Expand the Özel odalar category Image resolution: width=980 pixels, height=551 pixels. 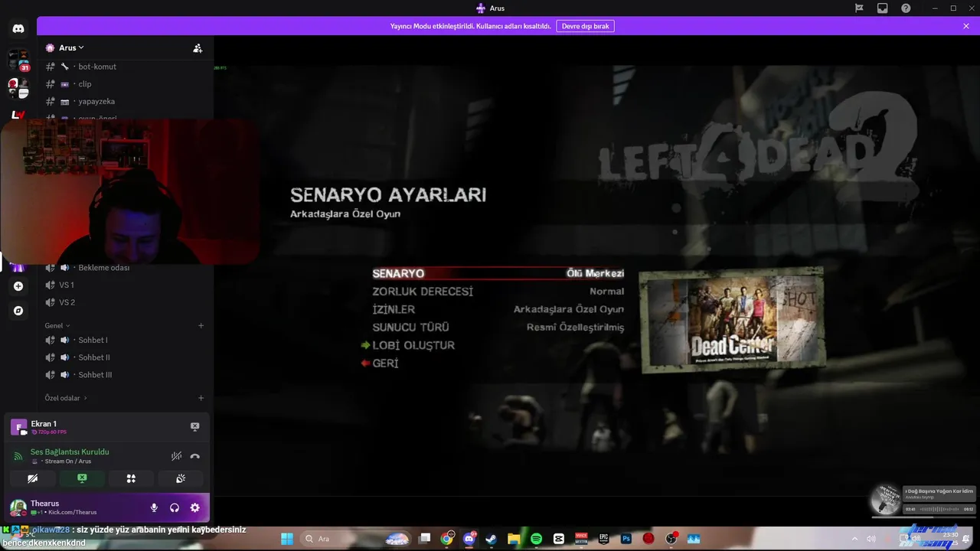coord(66,398)
